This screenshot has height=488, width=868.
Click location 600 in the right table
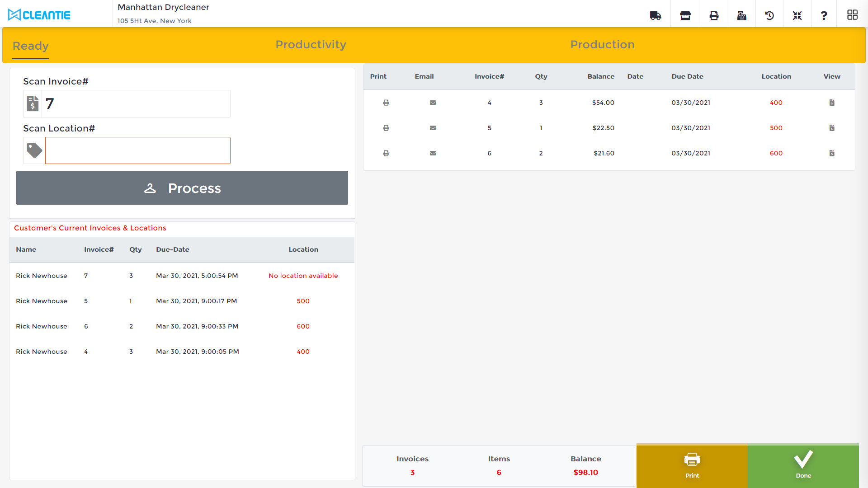(x=776, y=153)
